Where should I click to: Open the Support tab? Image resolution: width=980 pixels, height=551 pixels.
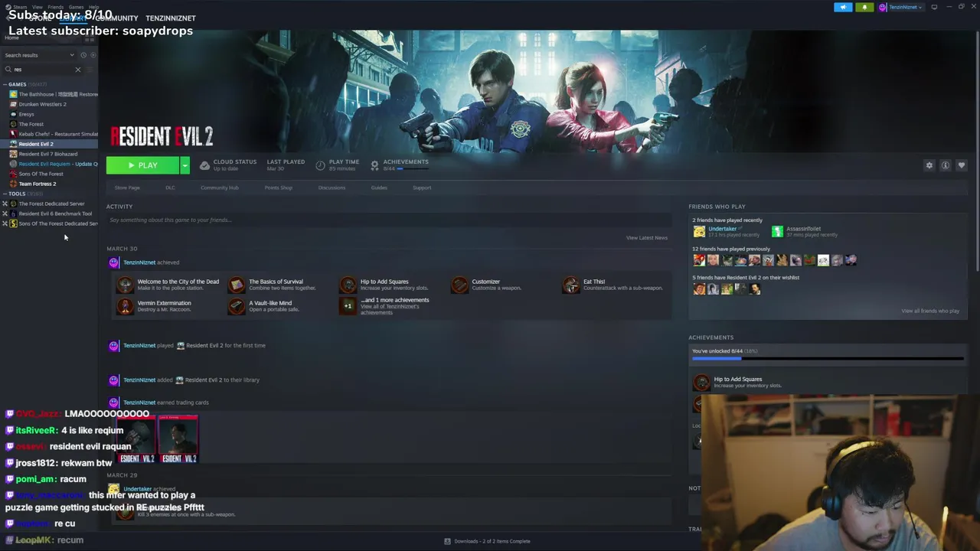click(x=422, y=187)
